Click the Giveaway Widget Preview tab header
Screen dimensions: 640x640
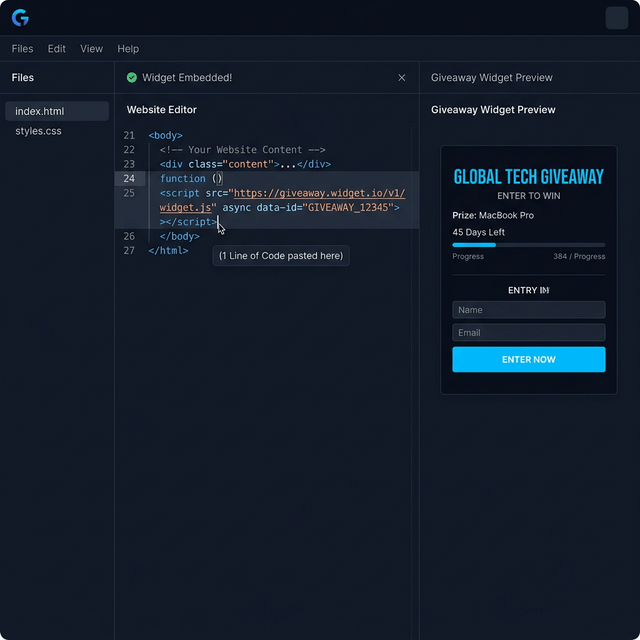pyautogui.click(x=491, y=78)
